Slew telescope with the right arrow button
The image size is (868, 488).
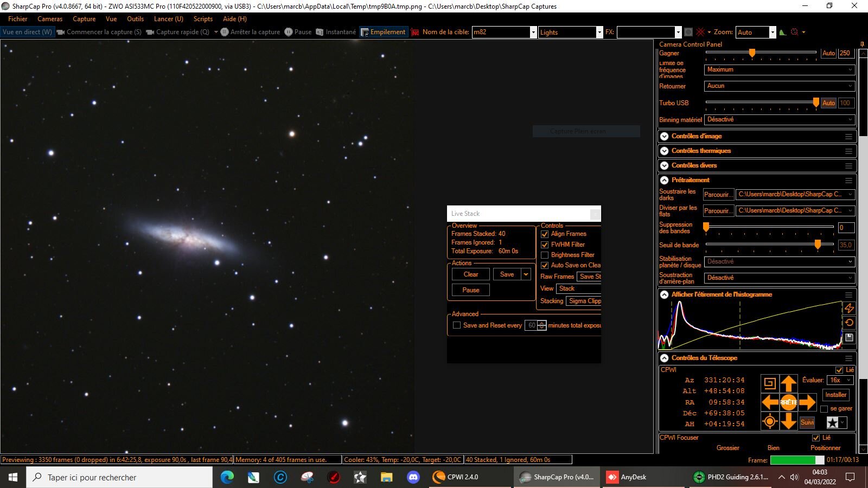pos(808,402)
